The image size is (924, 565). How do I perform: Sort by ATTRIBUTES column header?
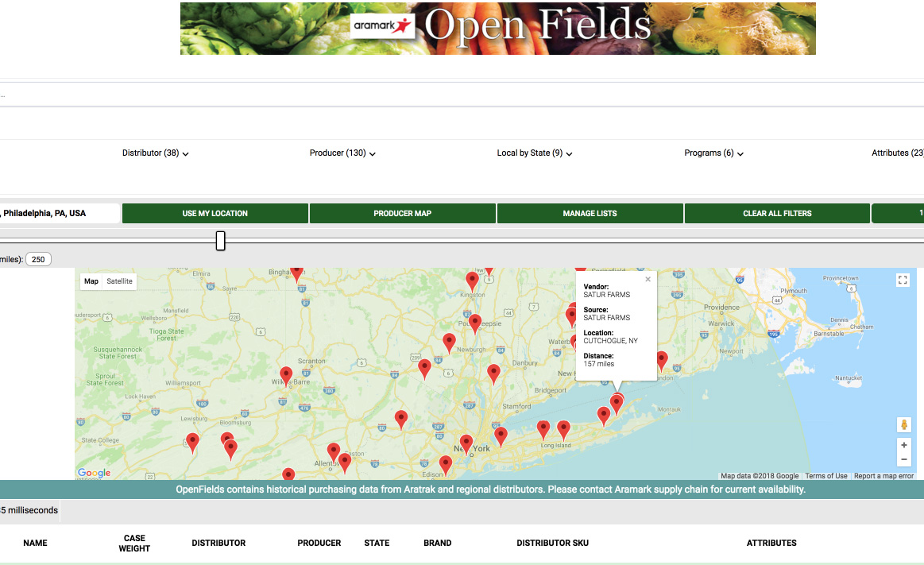point(771,544)
